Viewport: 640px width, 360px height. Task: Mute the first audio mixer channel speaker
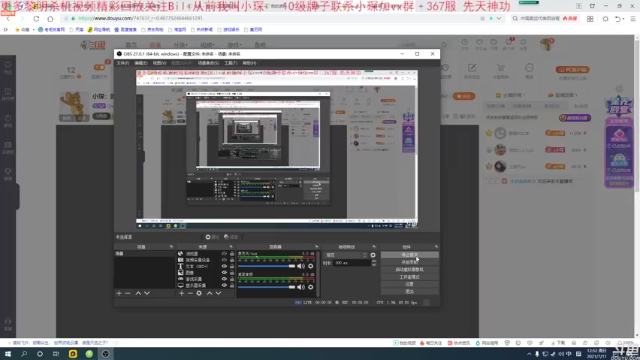(301, 266)
